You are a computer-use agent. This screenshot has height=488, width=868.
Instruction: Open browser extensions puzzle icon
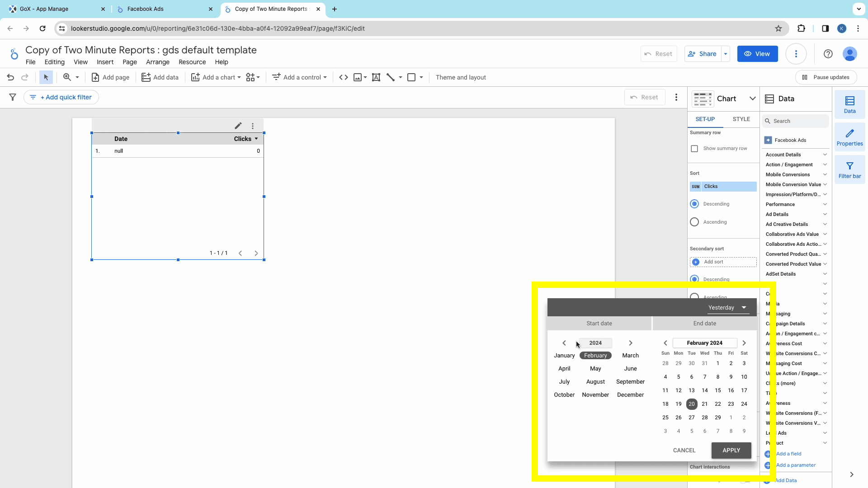click(801, 28)
